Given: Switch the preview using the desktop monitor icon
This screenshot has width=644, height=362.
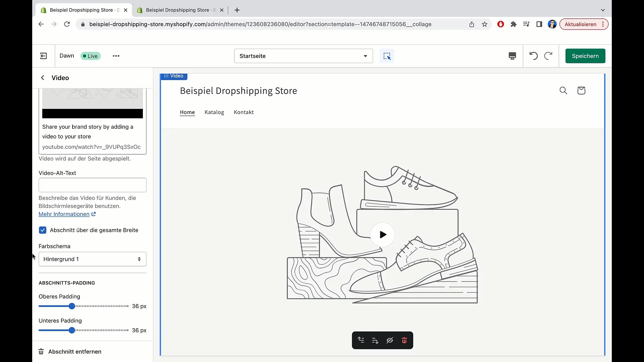Looking at the screenshot, I should point(512,56).
